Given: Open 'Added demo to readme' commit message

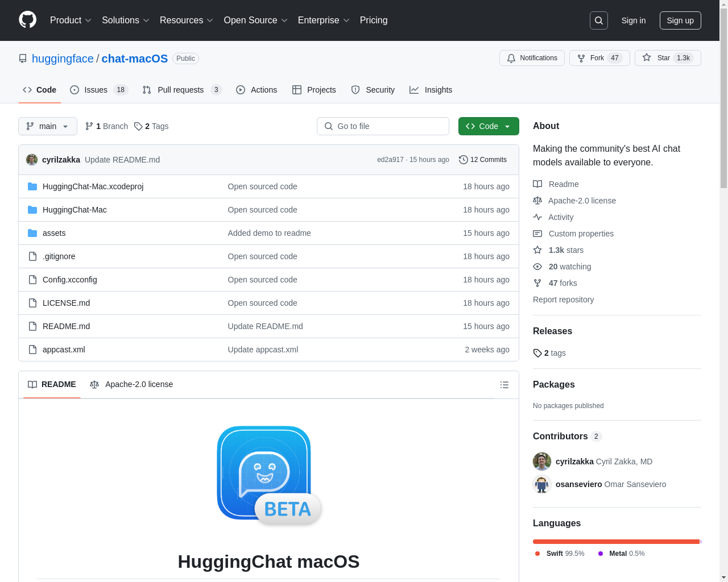Looking at the screenshot, I should pos(269,233).
